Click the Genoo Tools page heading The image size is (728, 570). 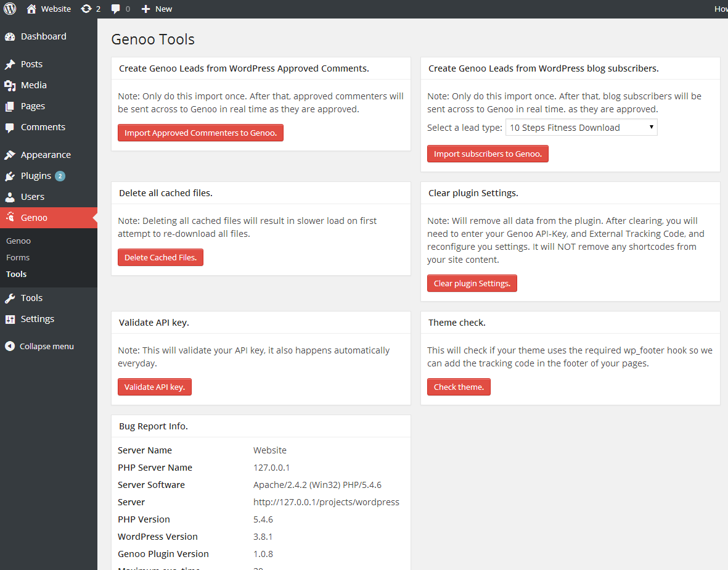[x=153, y=39]
